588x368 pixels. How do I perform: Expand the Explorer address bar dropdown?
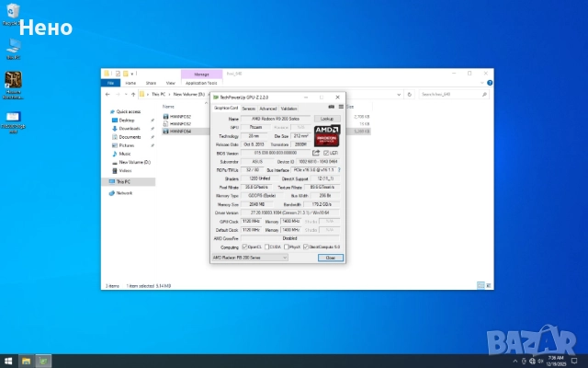pos(397,94)
